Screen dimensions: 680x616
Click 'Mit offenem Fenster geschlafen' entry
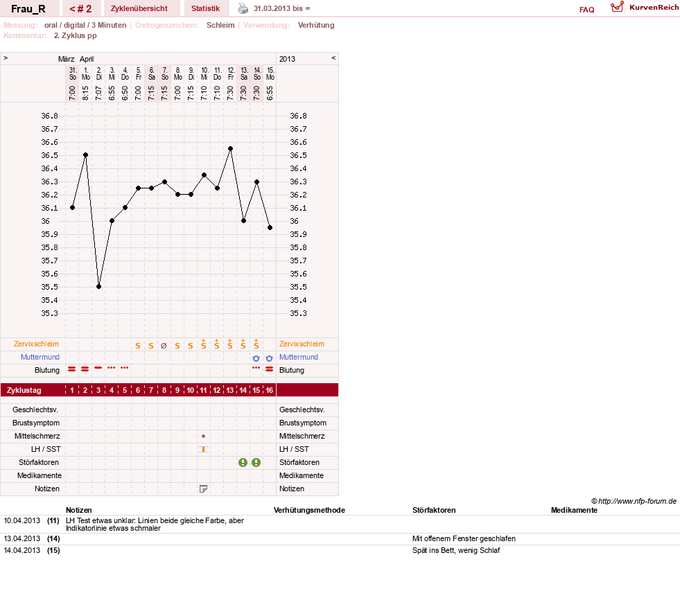[464, 539]
